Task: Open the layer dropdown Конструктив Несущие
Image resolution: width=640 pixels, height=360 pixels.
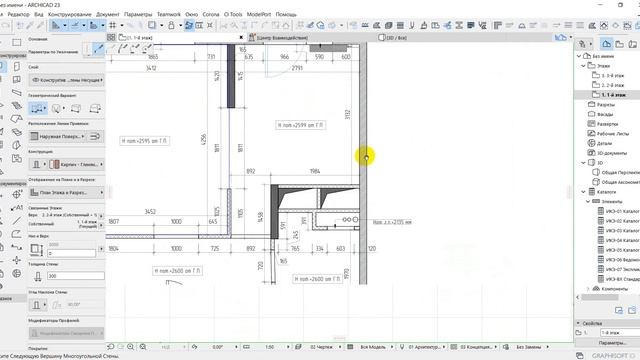Action: click(x=67, y=80)
